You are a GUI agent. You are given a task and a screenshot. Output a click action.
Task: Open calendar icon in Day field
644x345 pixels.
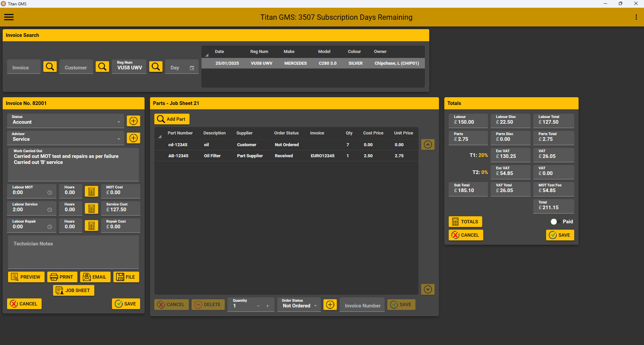click(x=192, y=68)
